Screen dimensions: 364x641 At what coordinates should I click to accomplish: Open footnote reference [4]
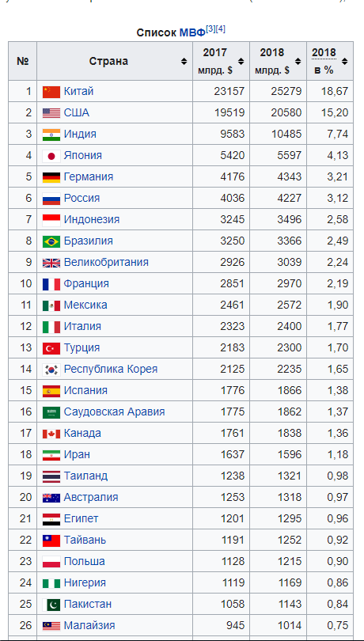(221, 30)
